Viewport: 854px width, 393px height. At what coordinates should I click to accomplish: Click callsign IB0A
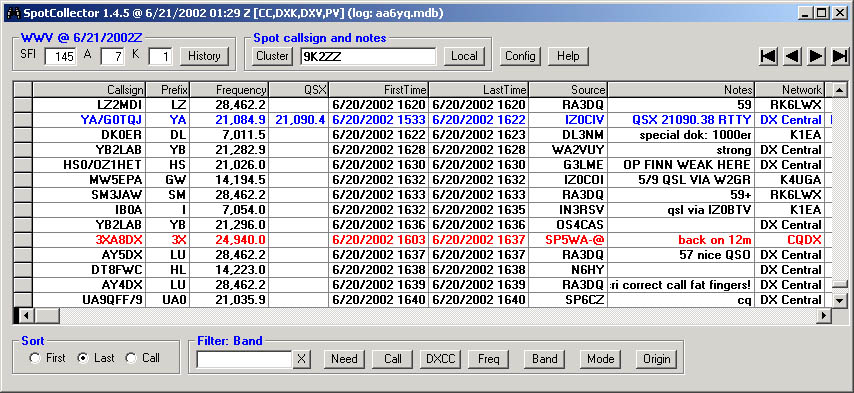(129, 210)
